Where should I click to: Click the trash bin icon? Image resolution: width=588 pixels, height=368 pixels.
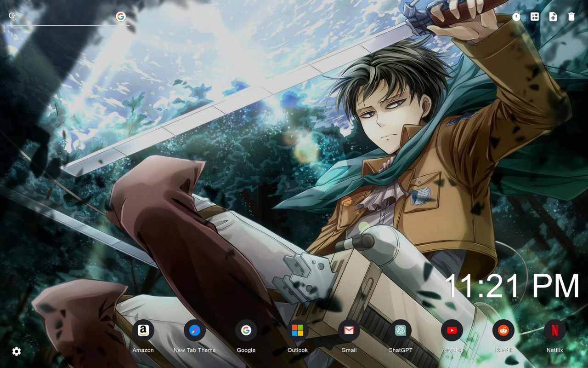pyautogui.click(x=571, y=17)
